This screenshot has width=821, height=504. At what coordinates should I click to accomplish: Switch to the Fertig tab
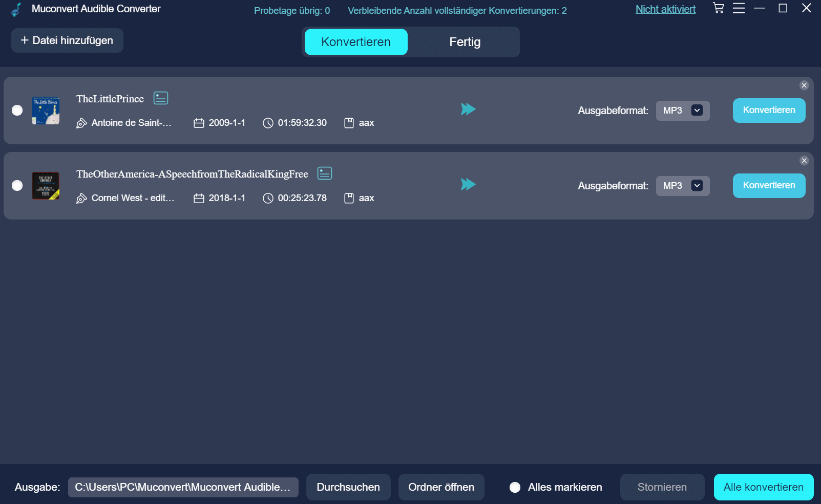click(x=465, y=42)
